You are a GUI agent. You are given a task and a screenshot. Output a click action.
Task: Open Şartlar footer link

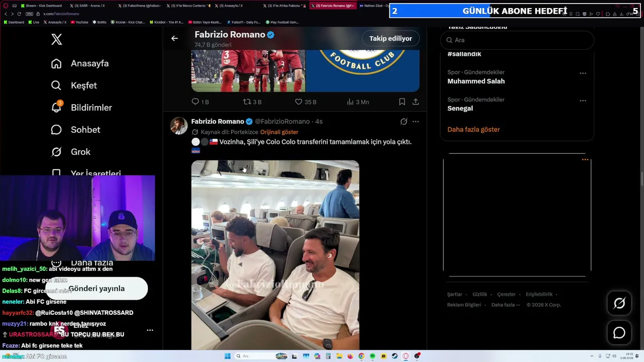[454, 294]
